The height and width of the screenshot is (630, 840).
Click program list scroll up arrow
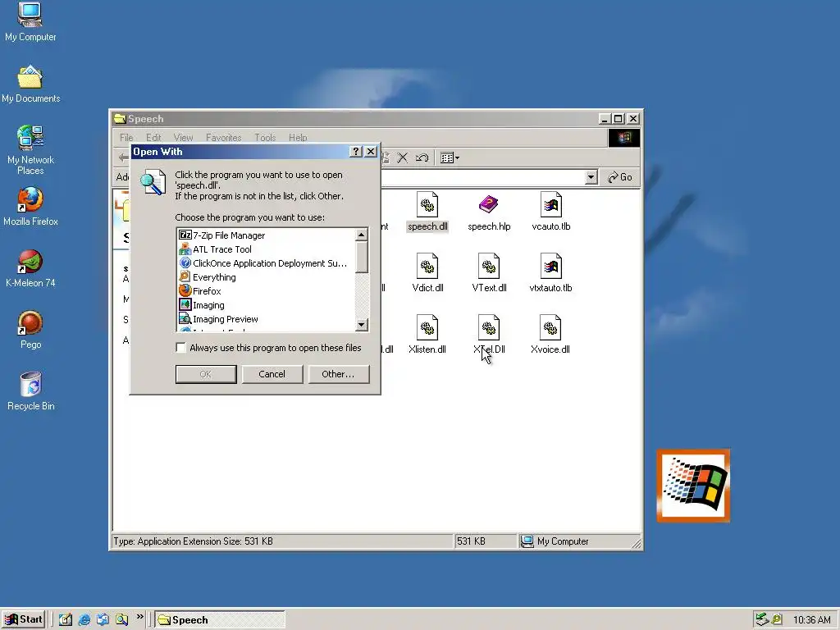pos(362,235)
